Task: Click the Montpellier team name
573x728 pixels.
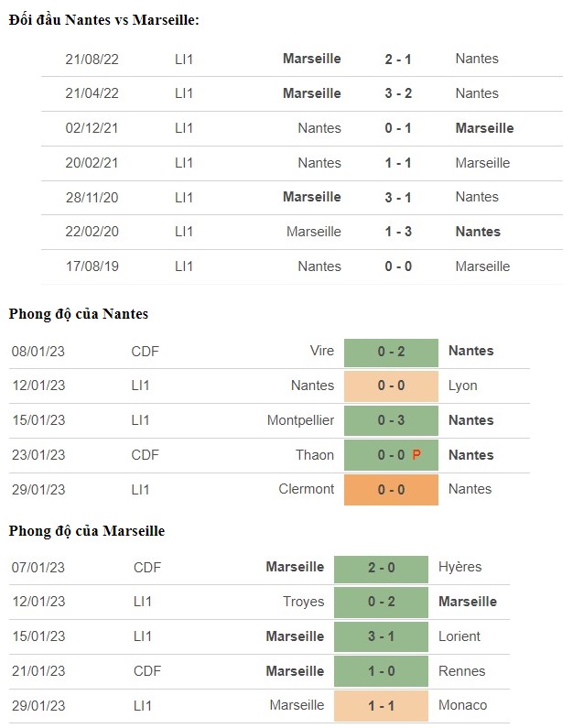Action: point(300,420)
